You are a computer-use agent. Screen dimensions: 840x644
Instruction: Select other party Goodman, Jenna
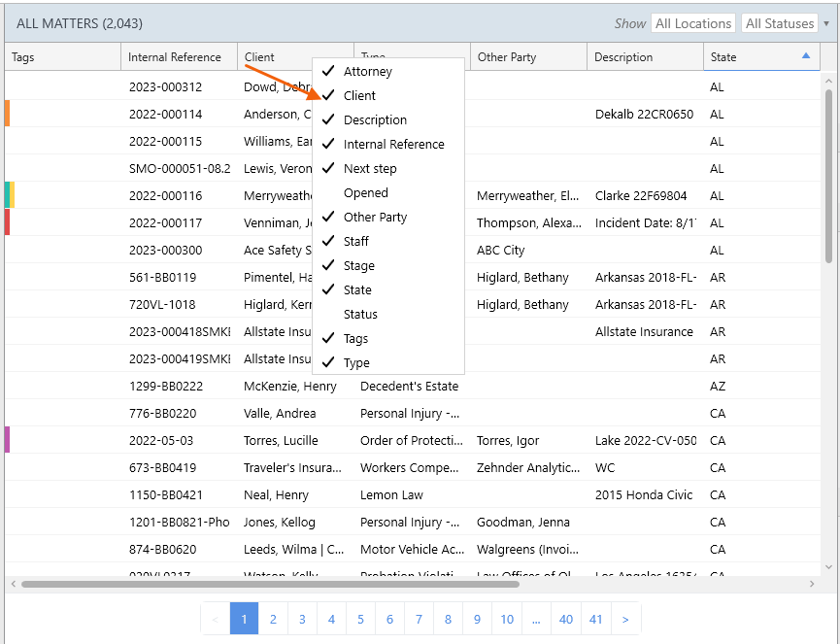coord(523,523)
